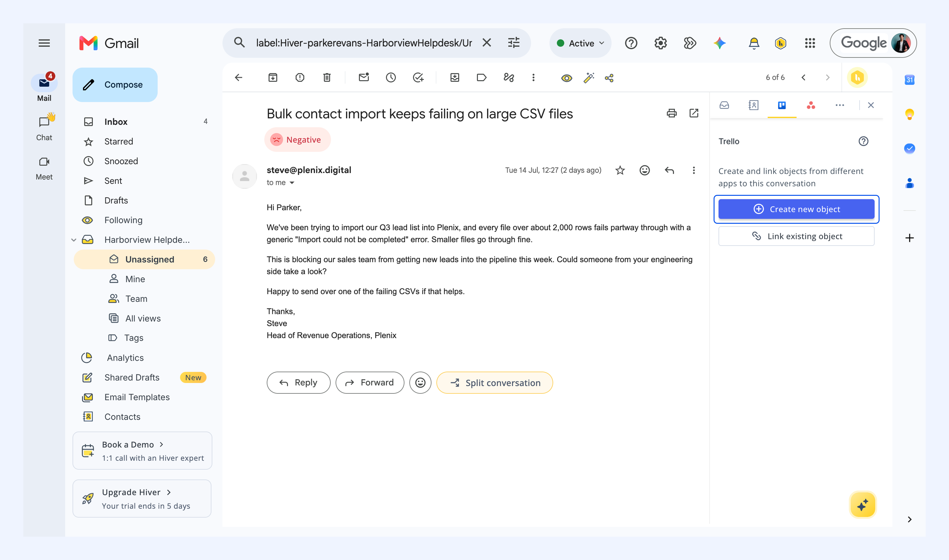
Task: Move conversation to another folder
Action: [x=455, y=78]
